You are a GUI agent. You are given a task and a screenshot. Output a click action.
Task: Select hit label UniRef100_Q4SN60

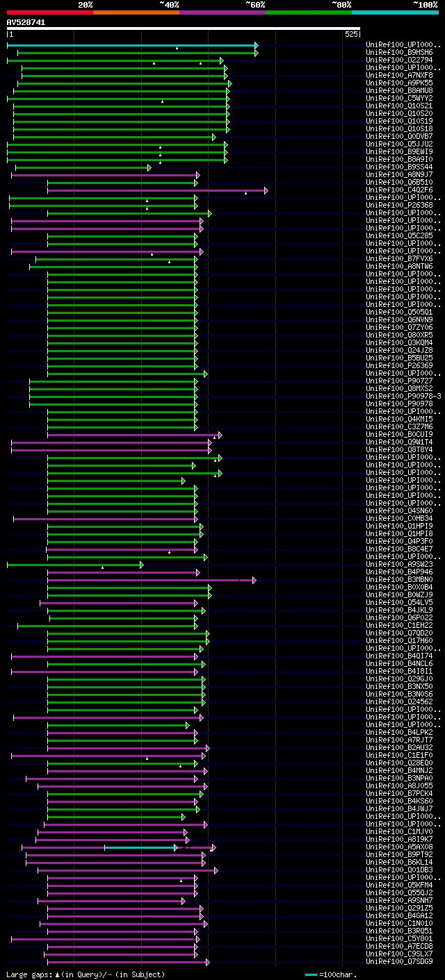[x=399, y=510]
